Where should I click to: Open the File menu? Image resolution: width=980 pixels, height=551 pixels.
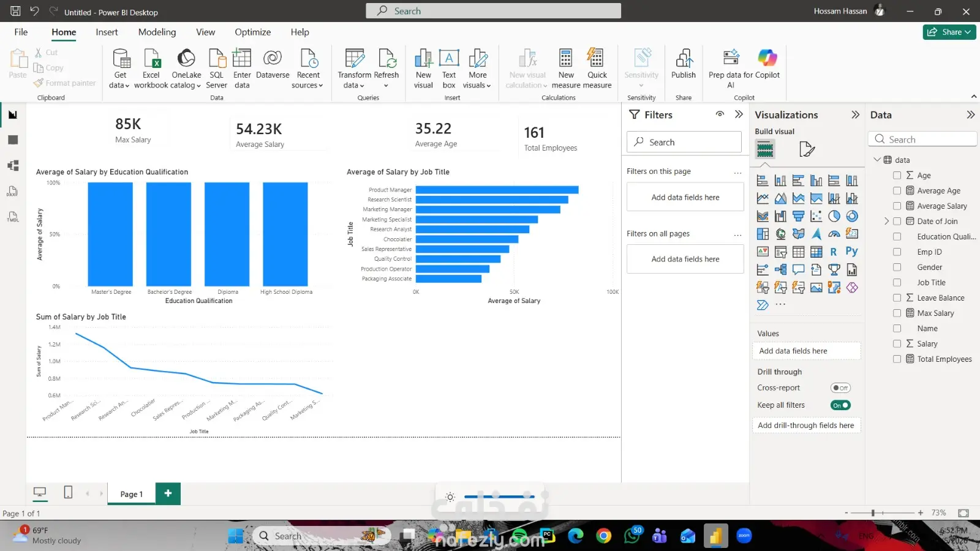(21, 32)
